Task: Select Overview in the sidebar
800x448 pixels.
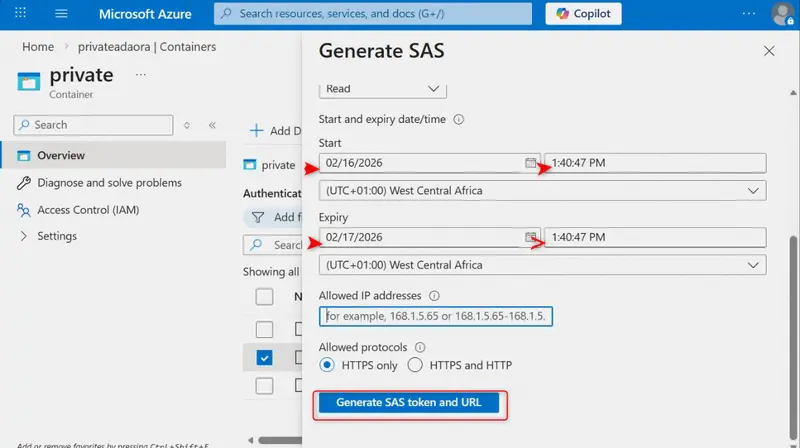Action: coord(113,155)
